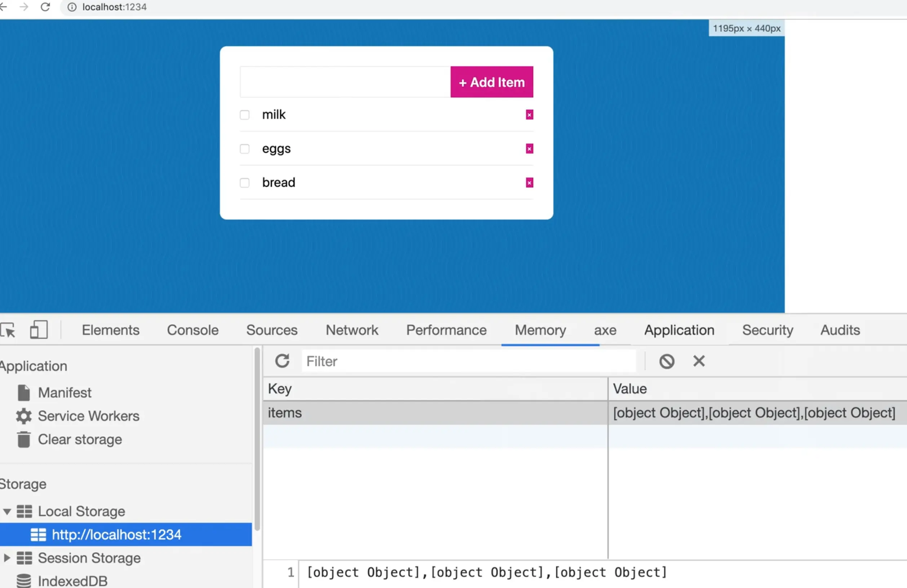
Task: Click Clear storage in sidebar
Action: pos(80,440)
